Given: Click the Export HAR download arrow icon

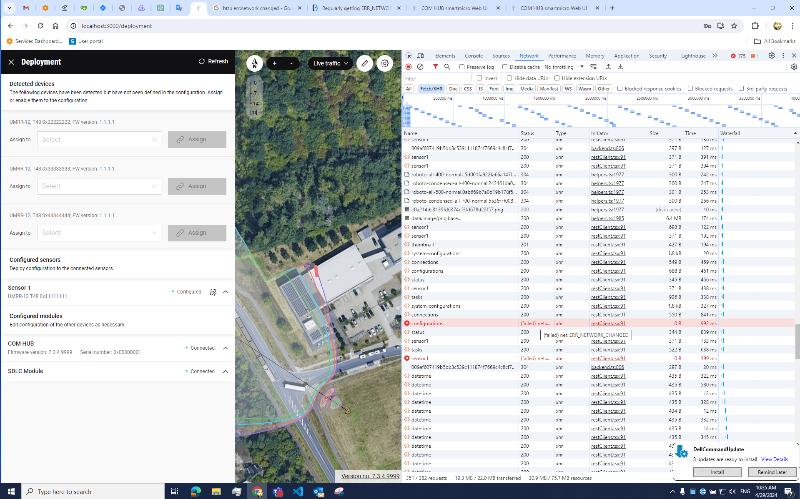Looking at the screenshot, I should [620, 67].
